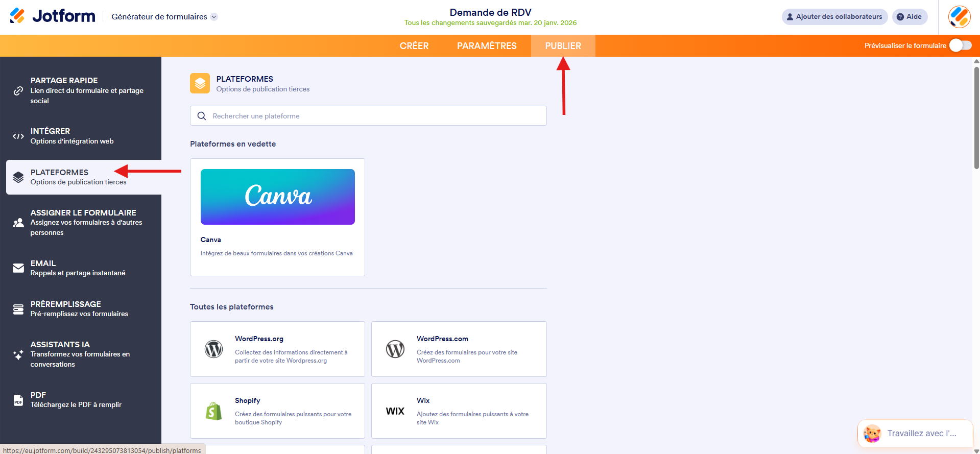Click the Partage Rapide link icon
980x454 pixels.
click(x=18, y=91)
